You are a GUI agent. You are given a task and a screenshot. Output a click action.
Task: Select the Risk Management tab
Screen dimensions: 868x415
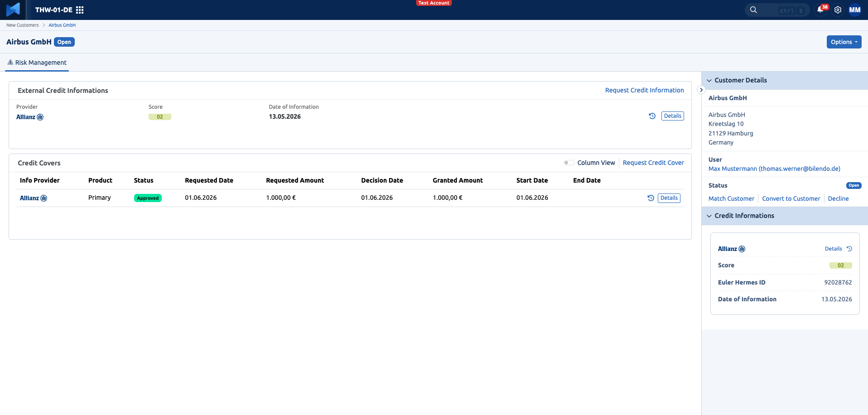pyautogui.click(x=37, y=63)
